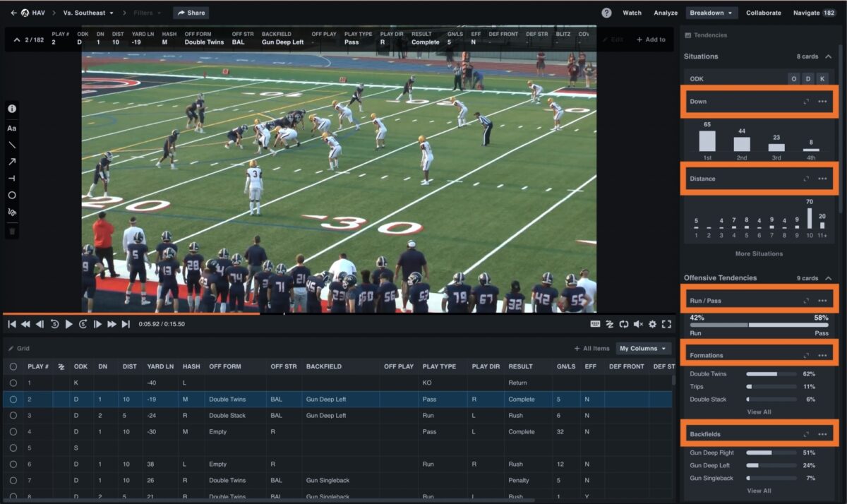The width and height of the screenshot is (847, 504).
Task: Click the Share button
Action: click(x=190, y=12)
